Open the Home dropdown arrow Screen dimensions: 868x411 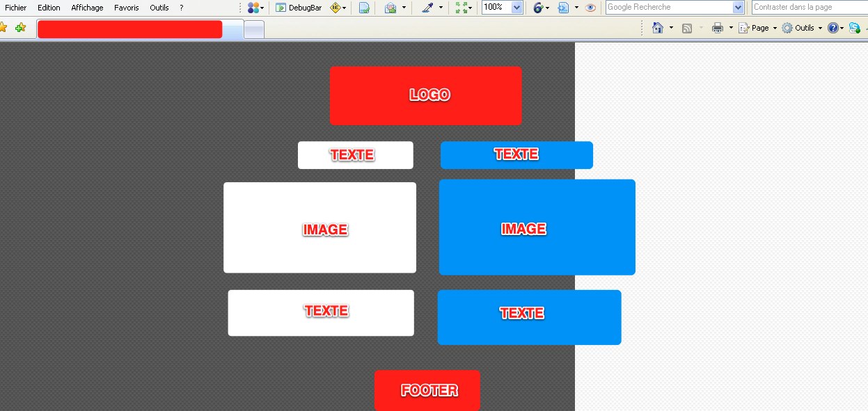pyautogui.click(x=671, y=28)
